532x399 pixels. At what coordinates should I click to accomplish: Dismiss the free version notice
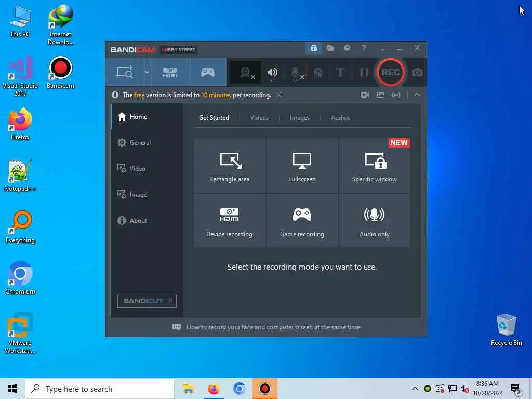279,95
